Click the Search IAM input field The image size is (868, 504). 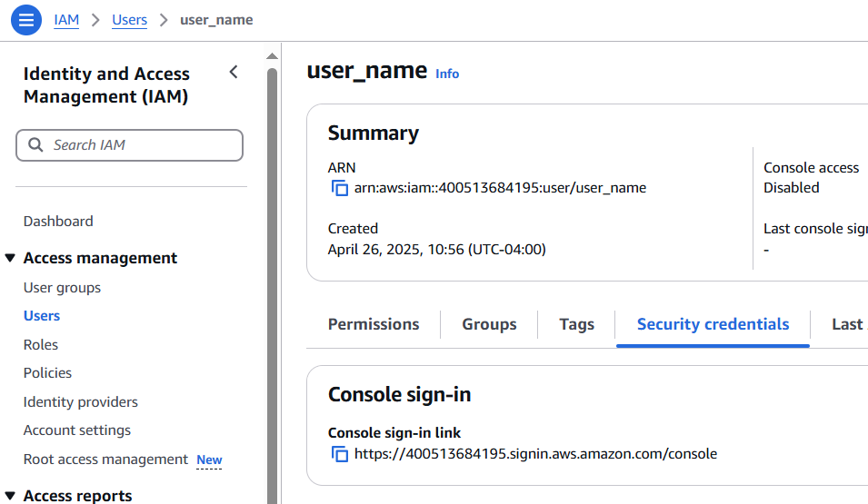pos(136,145)
